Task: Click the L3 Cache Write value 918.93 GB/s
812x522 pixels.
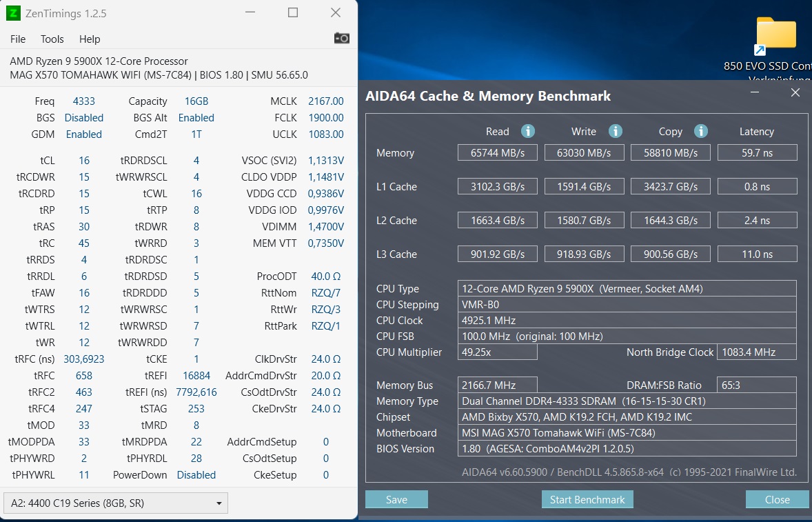Action: (x=584, y=254)
